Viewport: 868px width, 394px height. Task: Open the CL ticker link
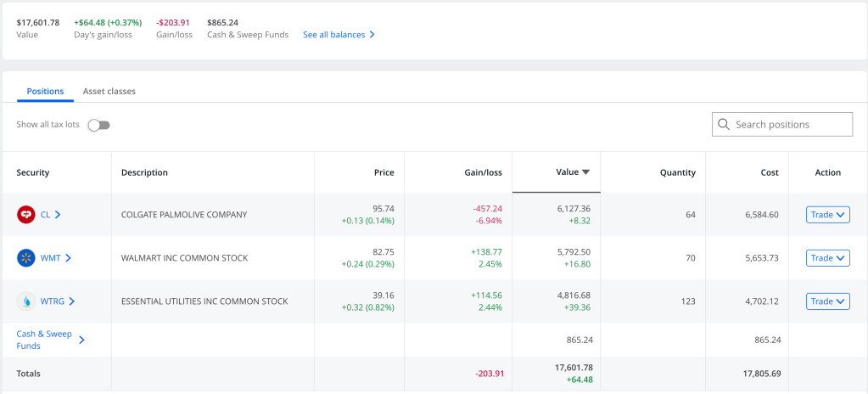coord(46,215)
